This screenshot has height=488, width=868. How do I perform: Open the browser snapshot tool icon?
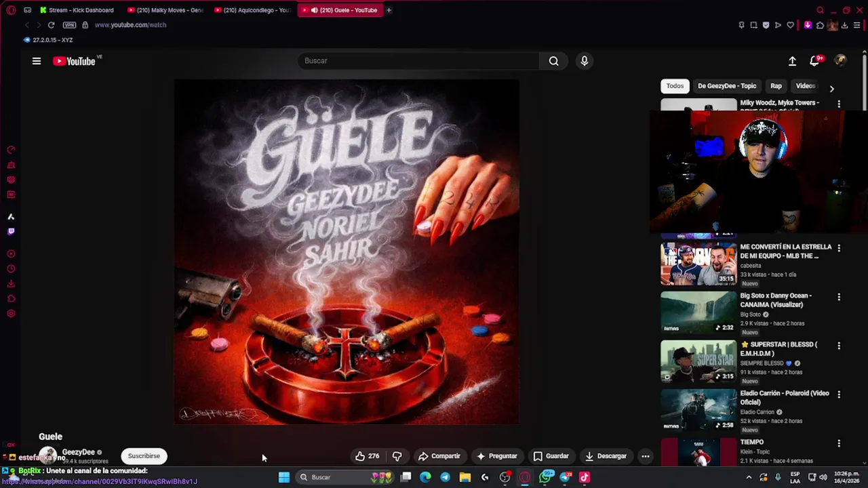(x=753, y=25)
